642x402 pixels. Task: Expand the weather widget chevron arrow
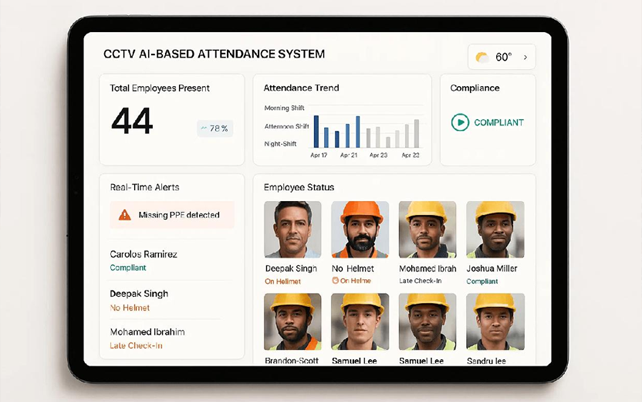pos(526,57)
